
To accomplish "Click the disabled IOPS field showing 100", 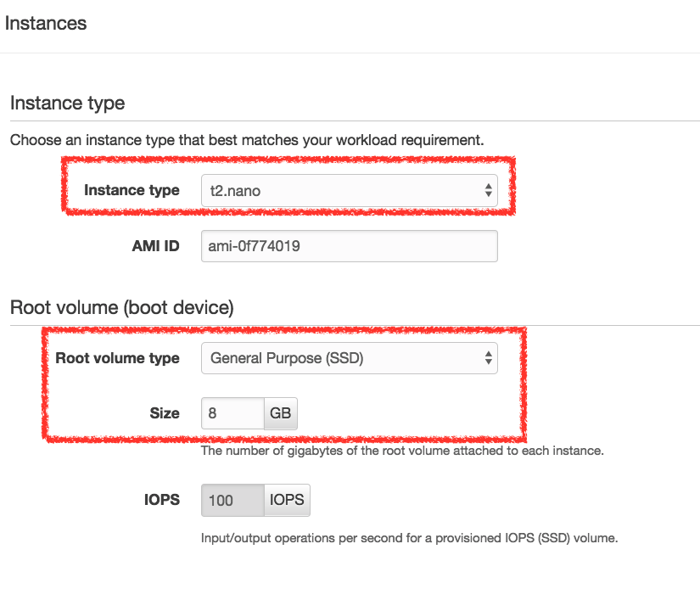I will click(x=232, y=501).
